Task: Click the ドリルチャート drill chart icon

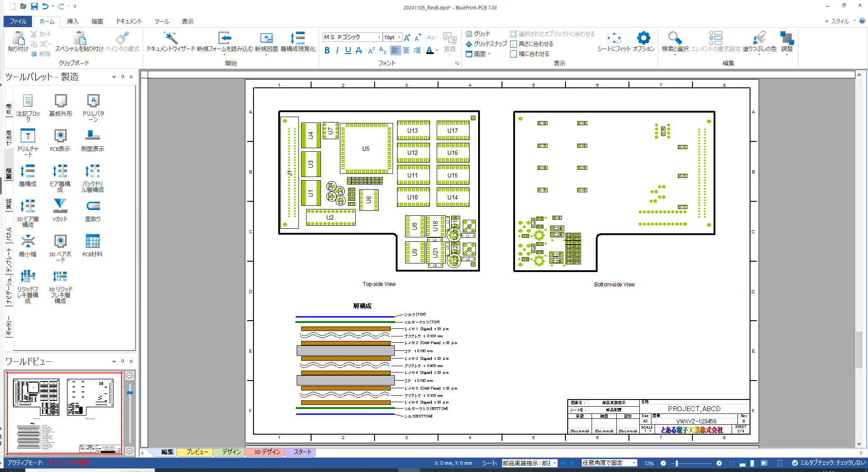Action: click(28, 136)
